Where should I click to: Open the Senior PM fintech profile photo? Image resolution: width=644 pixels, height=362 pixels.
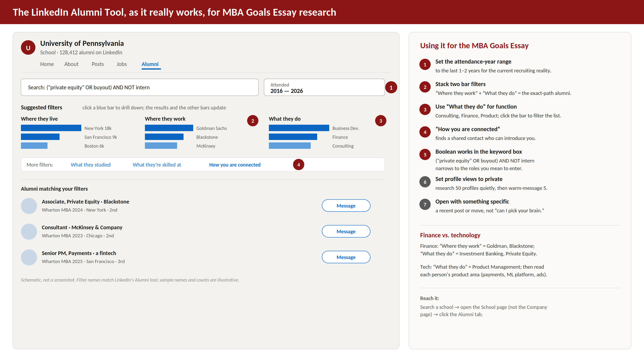(29, 257)
